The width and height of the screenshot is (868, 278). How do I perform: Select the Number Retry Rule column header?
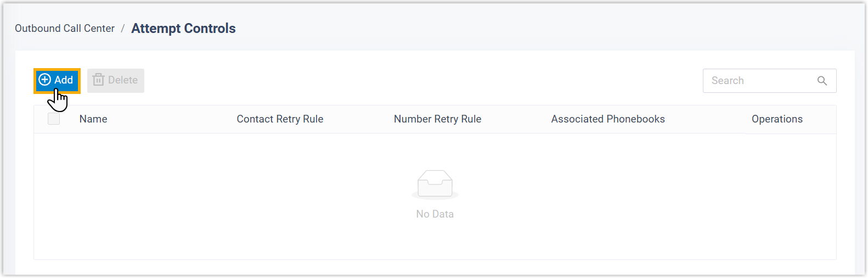pos(437,119)
